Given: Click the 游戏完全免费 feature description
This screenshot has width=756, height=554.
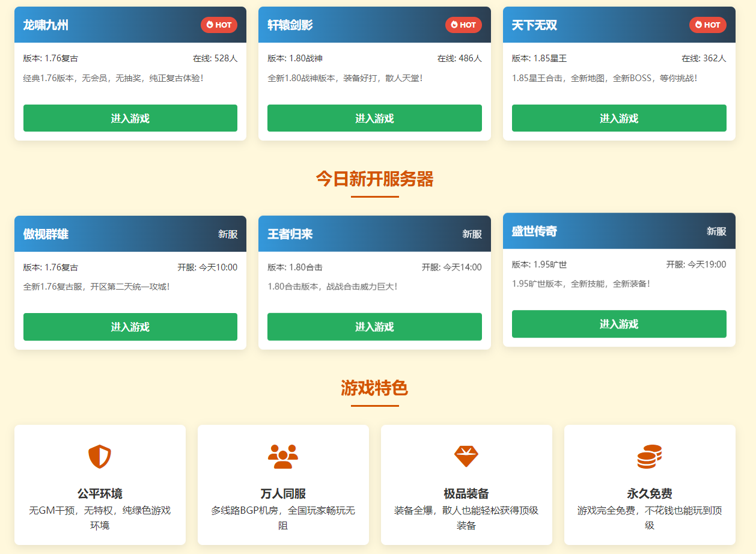Looking at the screenshot, I should (650, 518).
